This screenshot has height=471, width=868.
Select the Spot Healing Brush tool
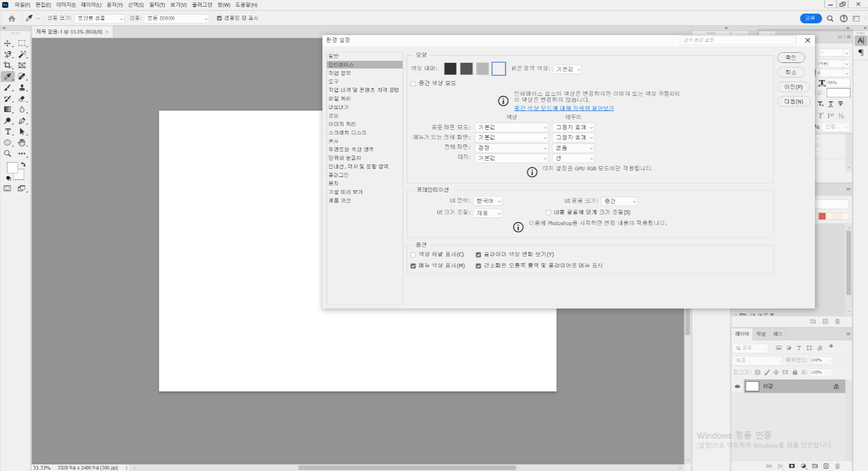tap(22, 77)
